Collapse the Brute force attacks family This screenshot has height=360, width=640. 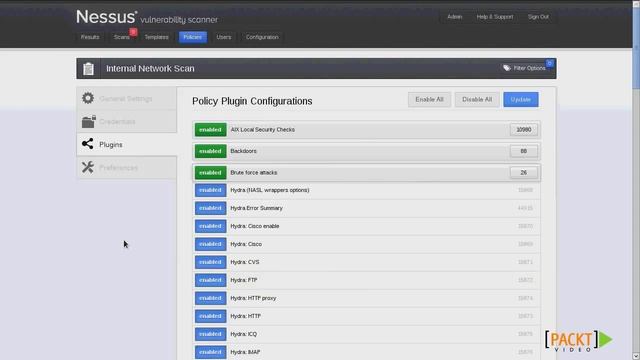coord(367,173)
